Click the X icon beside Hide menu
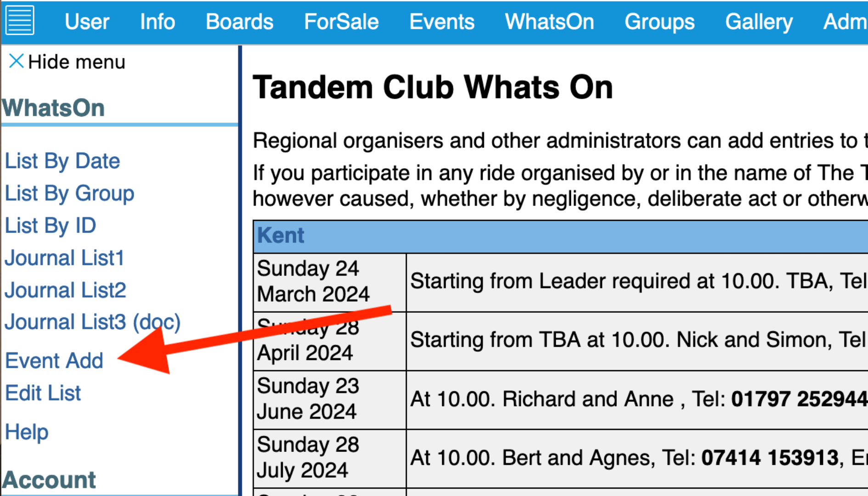 [x=16, y=61]
